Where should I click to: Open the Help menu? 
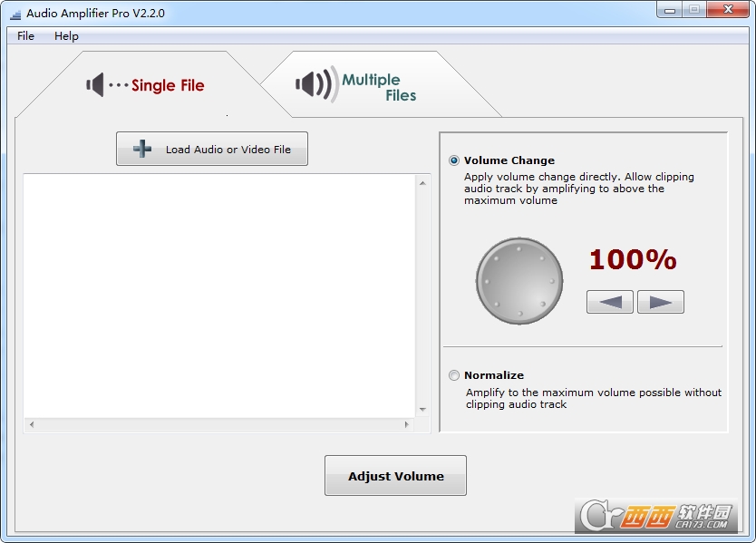point(66,36)
